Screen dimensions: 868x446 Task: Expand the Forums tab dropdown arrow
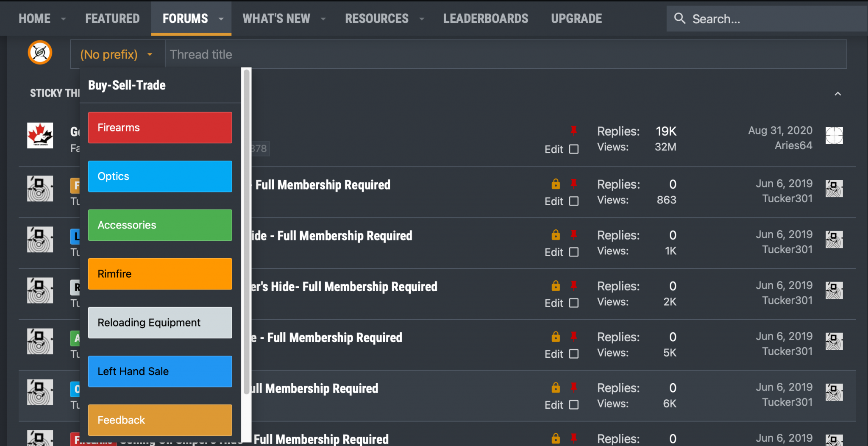coord(221,19)
